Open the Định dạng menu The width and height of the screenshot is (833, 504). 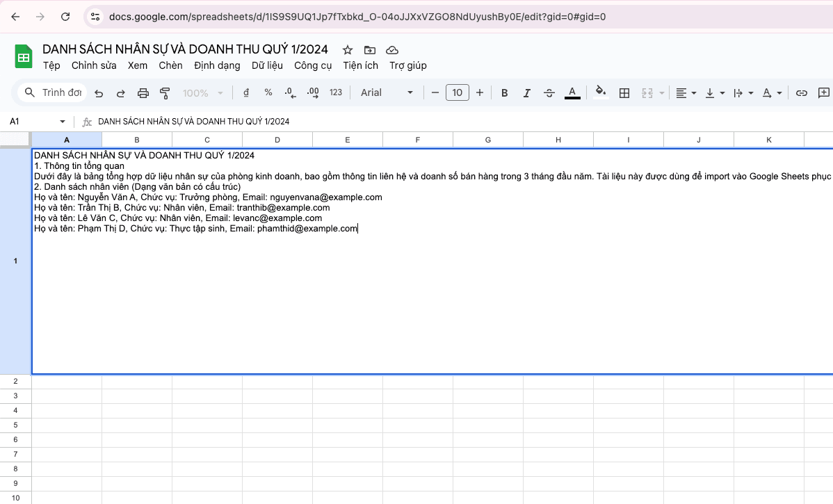point(217,65)
